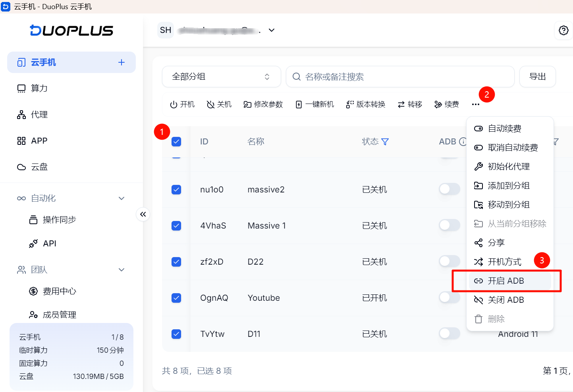Uncheck the select-all header checkbox
This screenshot has width=573, height=392.
tap(176, 142)
